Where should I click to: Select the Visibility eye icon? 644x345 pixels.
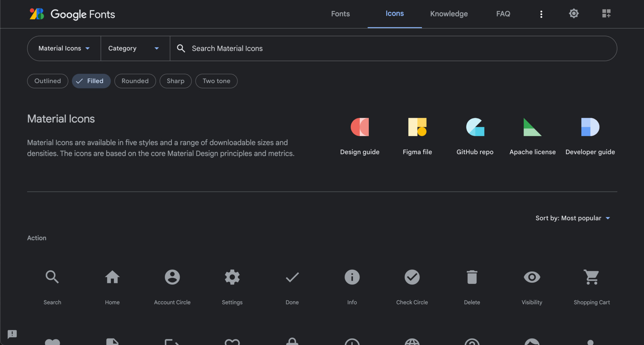pos(532,277)
